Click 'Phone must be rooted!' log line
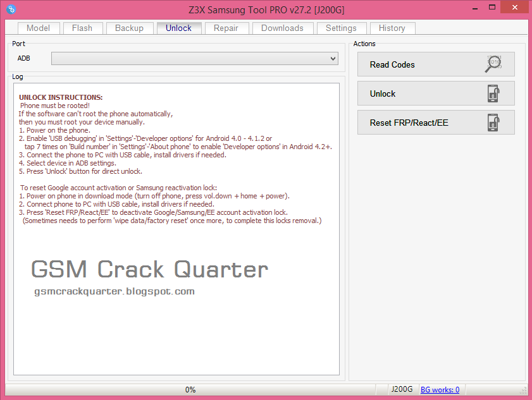532x400 pixels. 55,106
